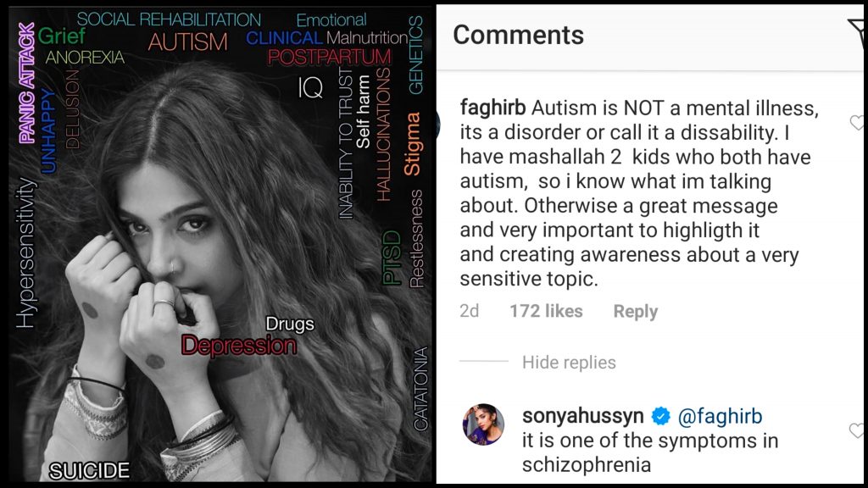Open the faghirb username link
The width and height of the screenshot is (868, 488).
pos(492,108)
